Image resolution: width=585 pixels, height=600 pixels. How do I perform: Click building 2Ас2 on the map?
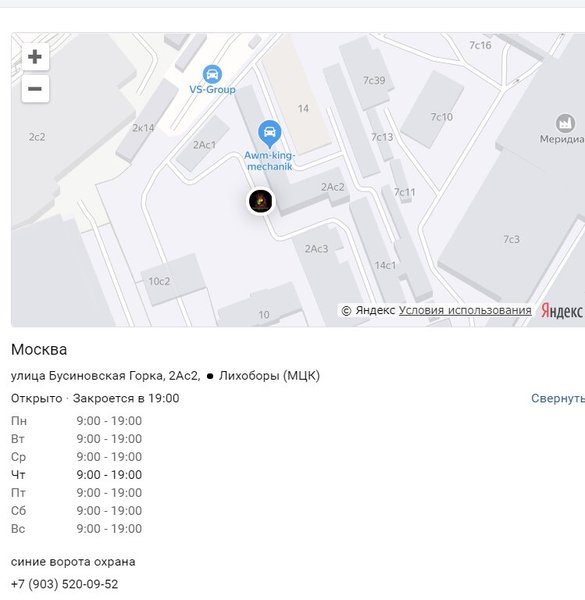pyautogui.click(x=332, y=187)
